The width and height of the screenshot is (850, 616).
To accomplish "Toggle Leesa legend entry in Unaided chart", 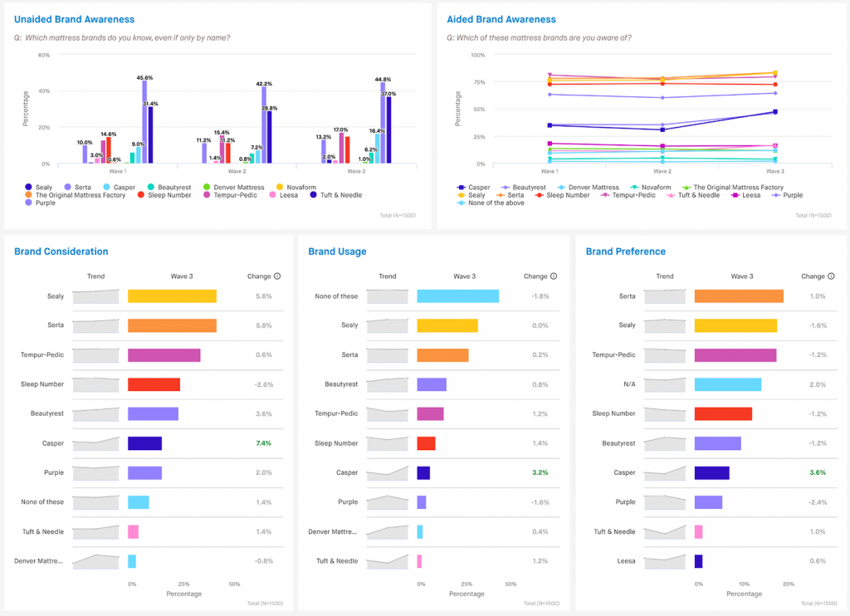I will click(284, 194).
